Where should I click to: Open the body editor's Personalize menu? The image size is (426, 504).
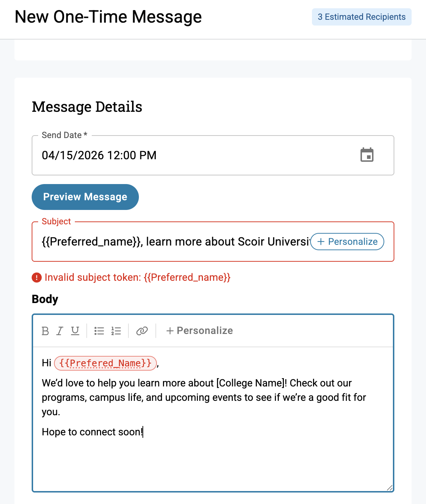[x=199, y=331]
